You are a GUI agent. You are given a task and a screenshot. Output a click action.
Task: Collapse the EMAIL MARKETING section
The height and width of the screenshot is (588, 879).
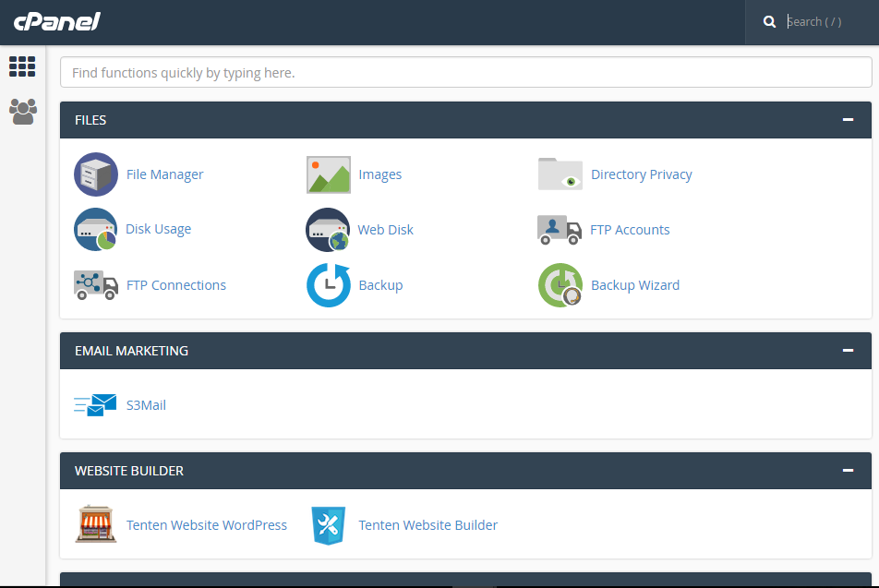pos(848,351)
